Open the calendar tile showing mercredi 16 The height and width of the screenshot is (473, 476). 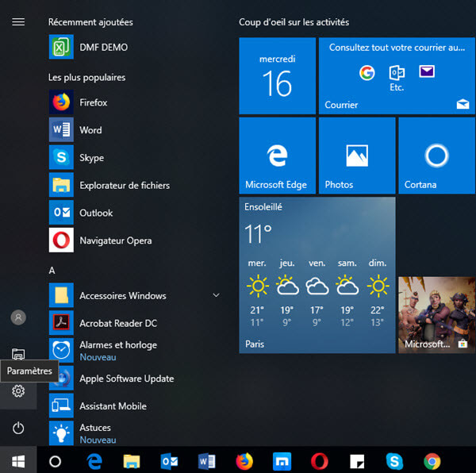276,76
